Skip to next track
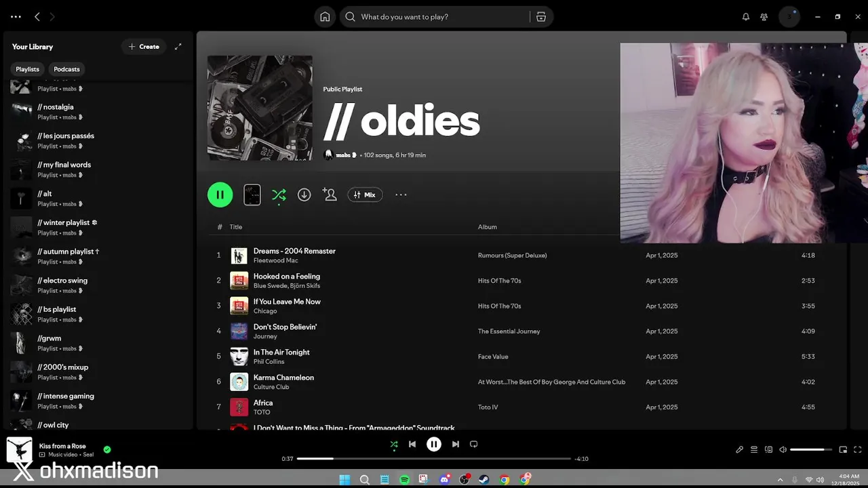Viewport: 868px width, 488px height. point(456,444)
